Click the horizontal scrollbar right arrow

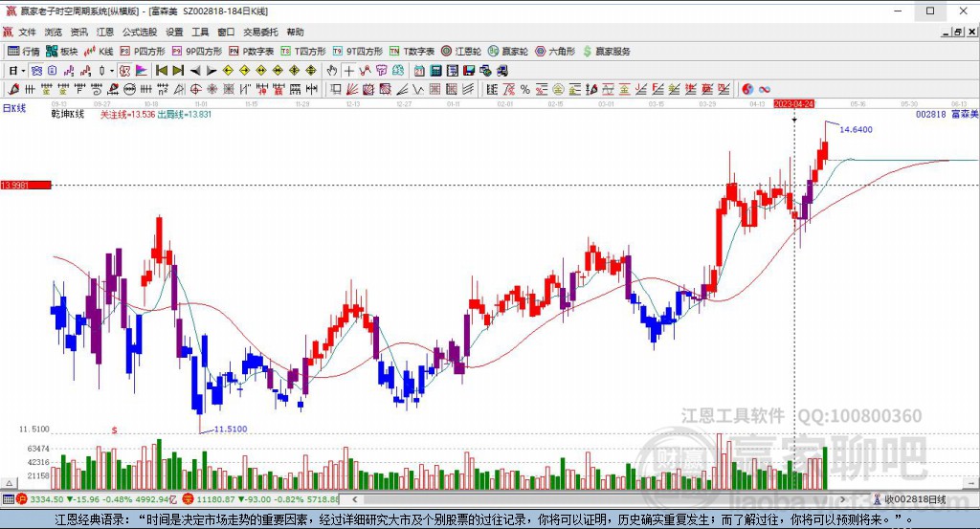(842, 499)
